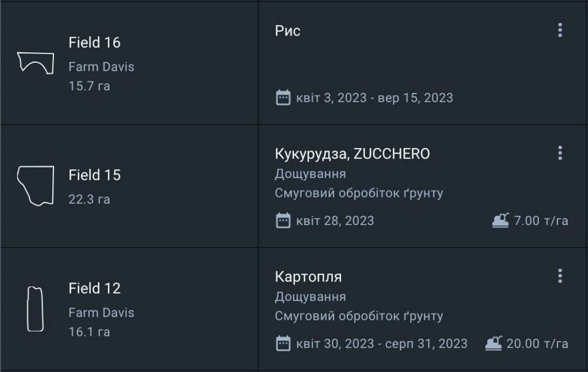Open the three-dot menu for Кукурудза, ZUCCHERO
The image size is (588, 372).
tap(560, 153)
